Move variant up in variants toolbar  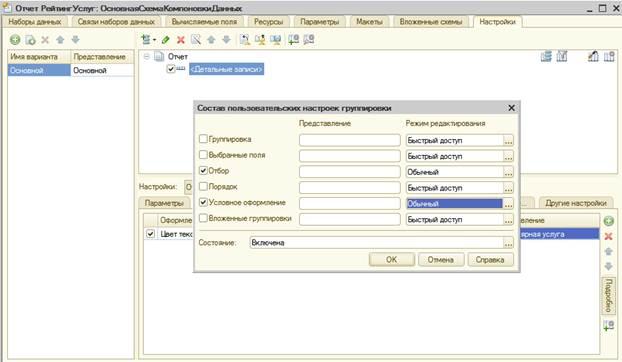60,40
